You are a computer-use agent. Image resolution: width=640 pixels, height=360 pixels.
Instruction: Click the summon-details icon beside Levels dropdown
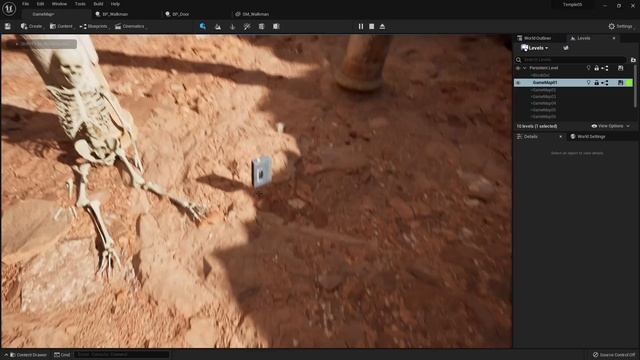tap(566, 48)
